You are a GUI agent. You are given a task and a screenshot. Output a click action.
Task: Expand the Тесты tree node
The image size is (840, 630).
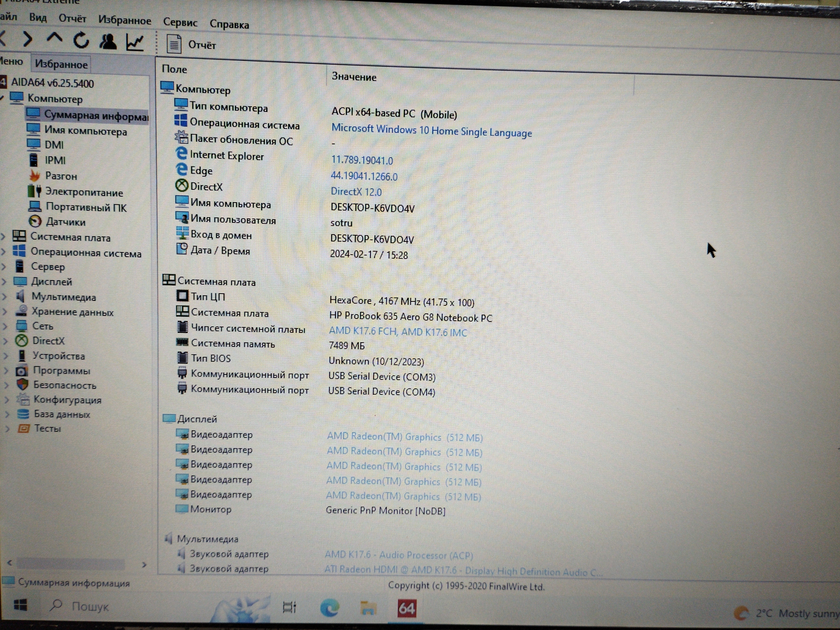pyautogui.click(x=7, y=429)
